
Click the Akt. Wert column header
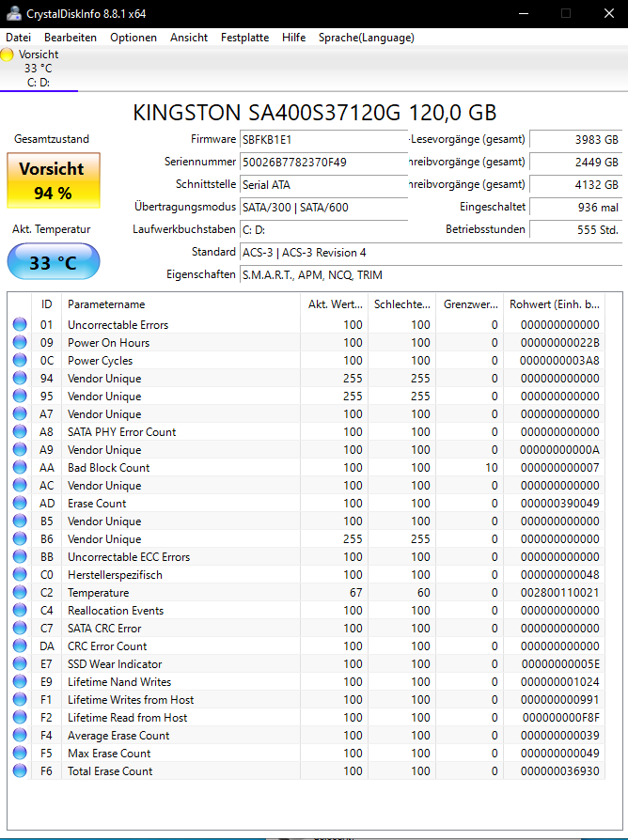[334, 304]
